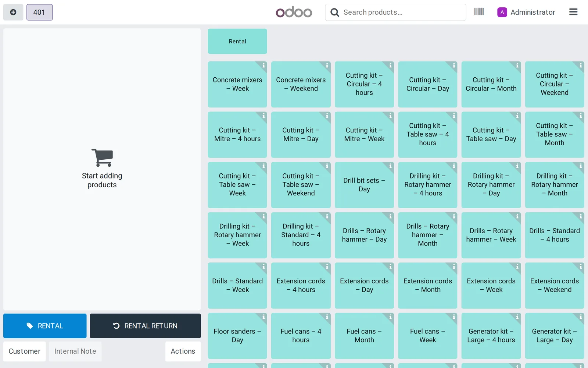This screenshot has height=368, width=588.
Task: Click the new order plus icon
Action: 13,12
